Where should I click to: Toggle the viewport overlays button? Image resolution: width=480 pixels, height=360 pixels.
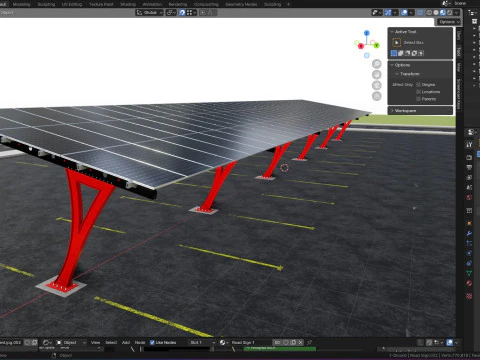404,13
